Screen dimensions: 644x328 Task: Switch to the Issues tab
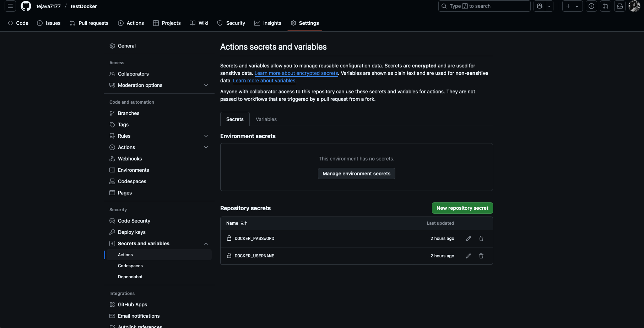[x=49, y=23]
